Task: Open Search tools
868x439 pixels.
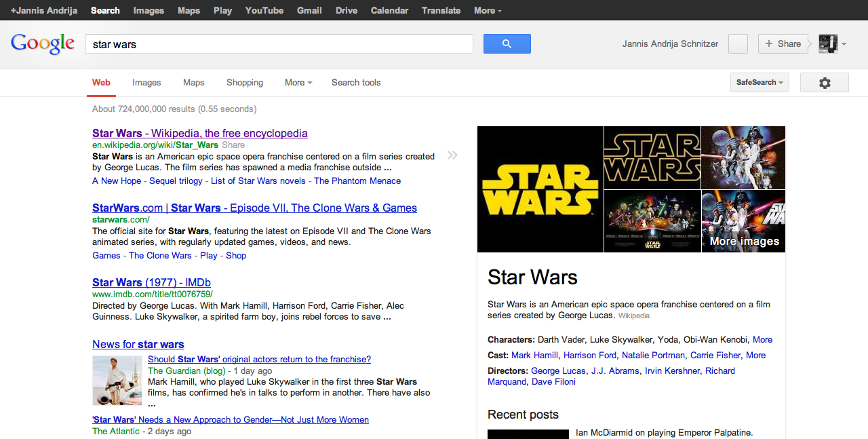Action: tap(356, 83)
